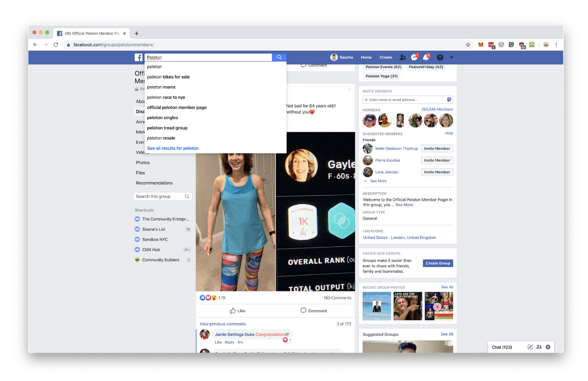The image size is (588, 381).
Task: Invite Malle Giødesen Thystrup as a member
Action: pos(437,148)
